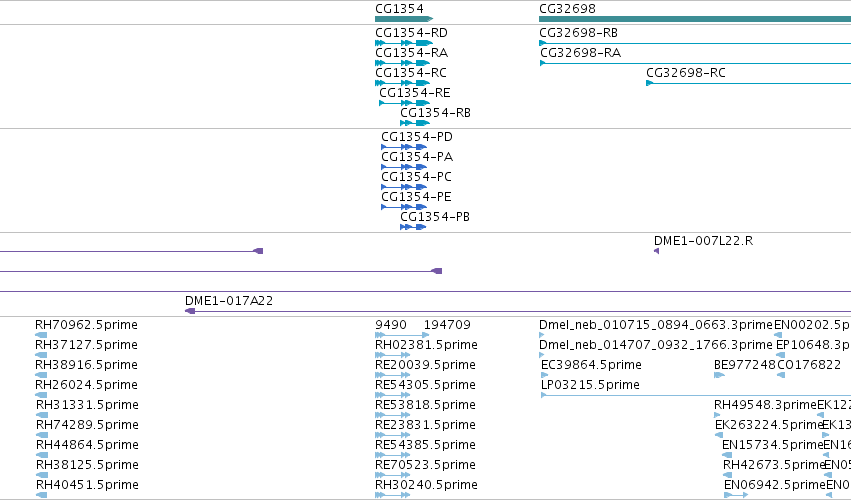This screenshot has height=500, width=851.
Task: Click EST RE20039.5prime
Action: coord(426,365)
